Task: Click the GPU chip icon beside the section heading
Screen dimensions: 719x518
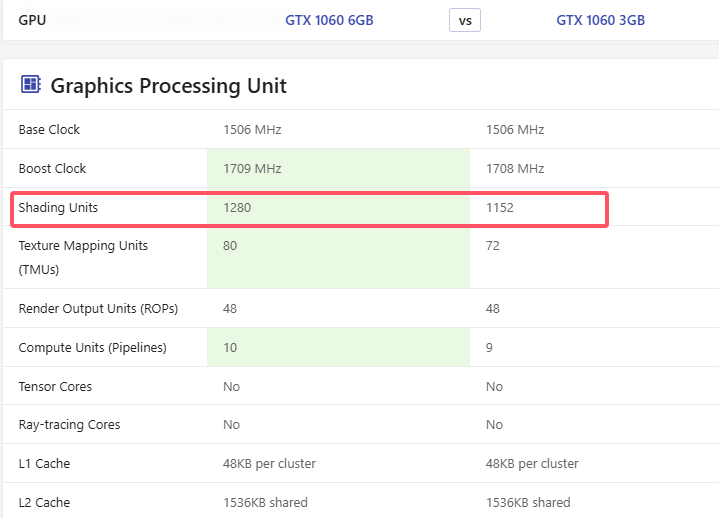Action: coord(30,85)
